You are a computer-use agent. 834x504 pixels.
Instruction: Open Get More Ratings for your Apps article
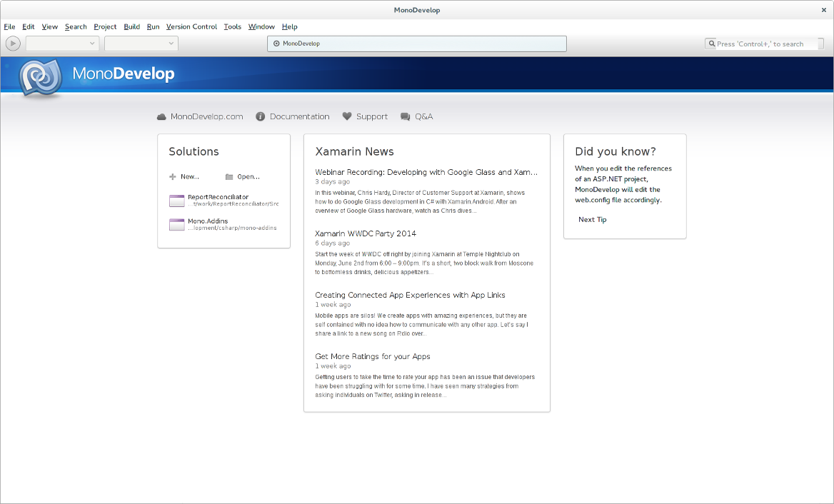point(372,357)
